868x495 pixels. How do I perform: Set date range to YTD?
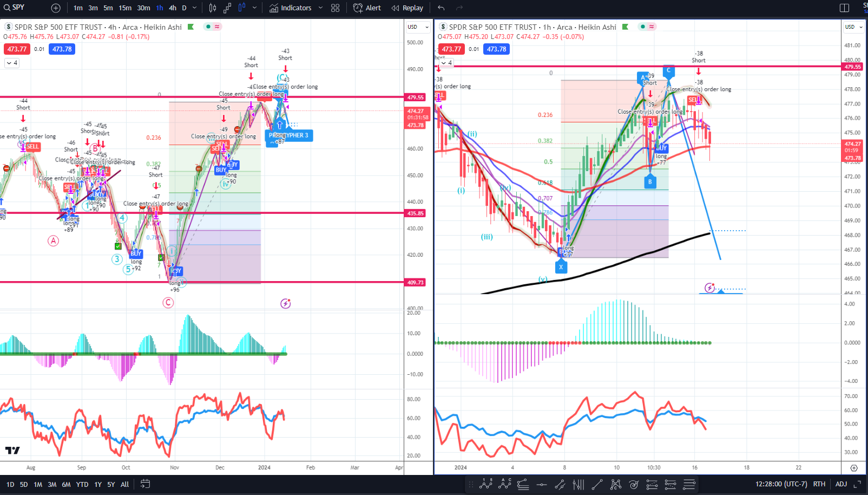pos(82,484)
